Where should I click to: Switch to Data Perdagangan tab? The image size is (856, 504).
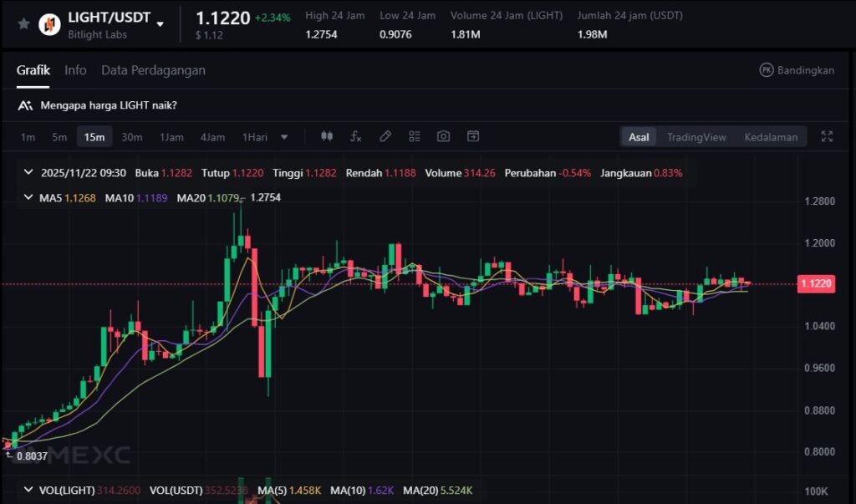pos(153,70)
